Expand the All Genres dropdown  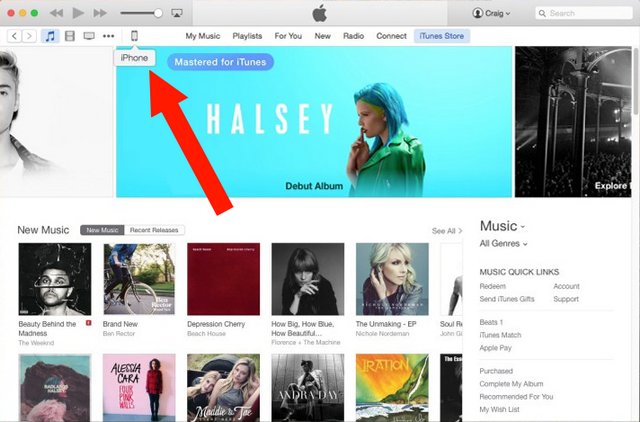tap(503, 244)
